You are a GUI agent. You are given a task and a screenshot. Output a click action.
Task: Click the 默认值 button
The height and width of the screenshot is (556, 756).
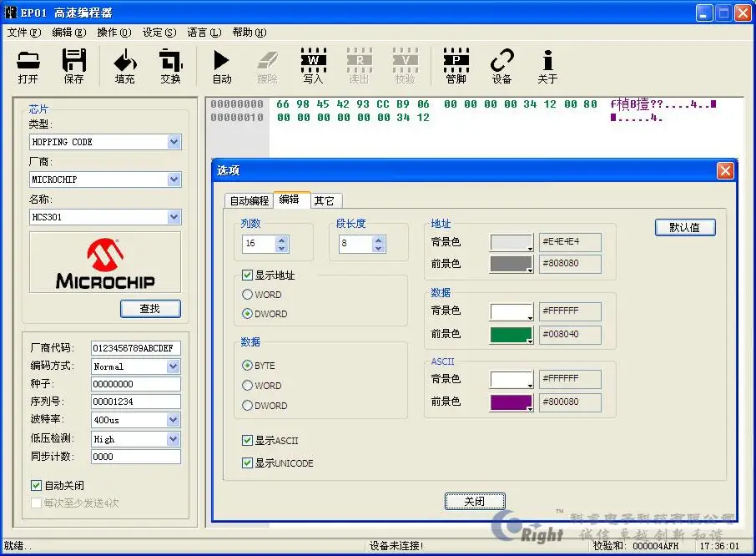tap(684, 228)
